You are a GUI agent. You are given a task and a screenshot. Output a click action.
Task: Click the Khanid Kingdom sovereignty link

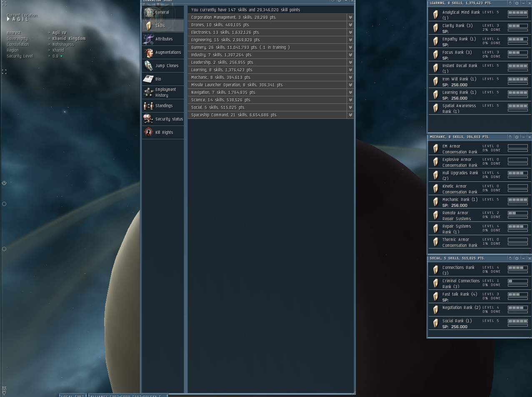[69, 38]
